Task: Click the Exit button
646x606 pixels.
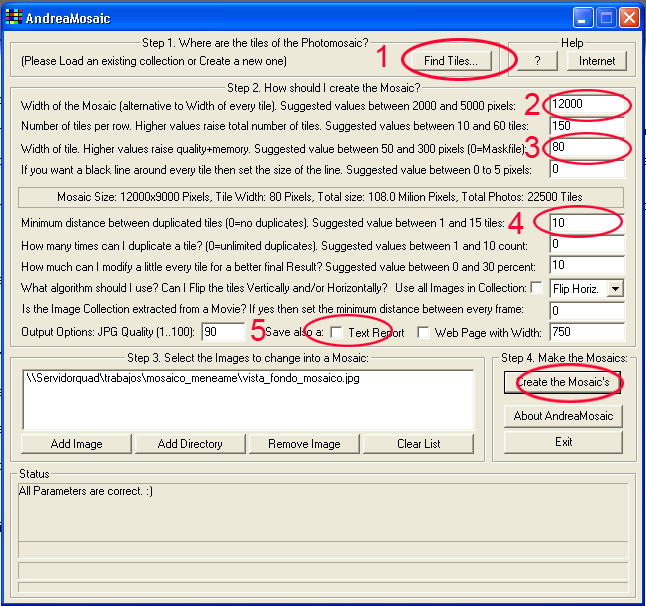Action: pos(562,441)
